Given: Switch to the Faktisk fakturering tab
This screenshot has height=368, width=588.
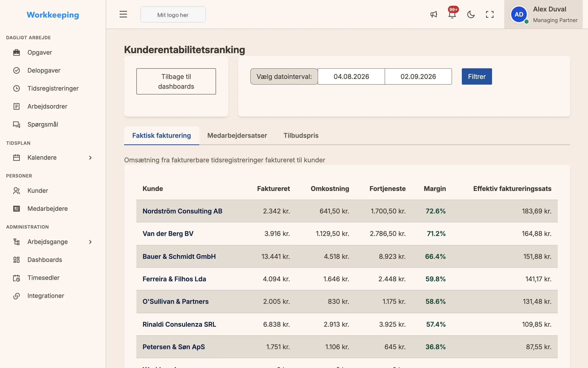Looking at the screenshot, I should 161,136.
